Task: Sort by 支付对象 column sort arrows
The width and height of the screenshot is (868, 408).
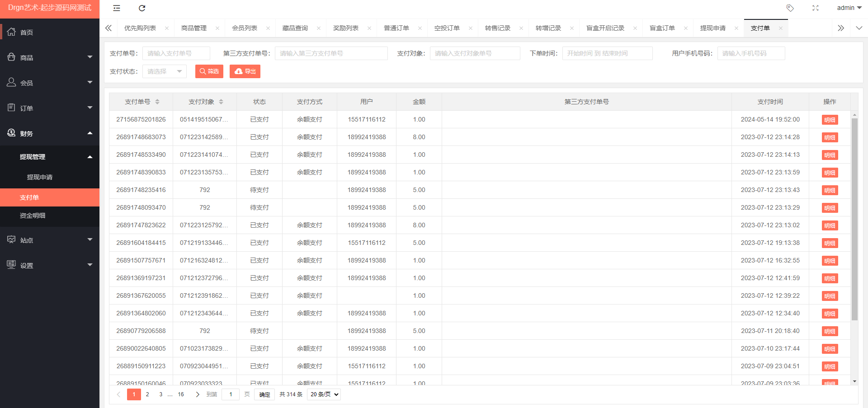Action: coord(221,102)
